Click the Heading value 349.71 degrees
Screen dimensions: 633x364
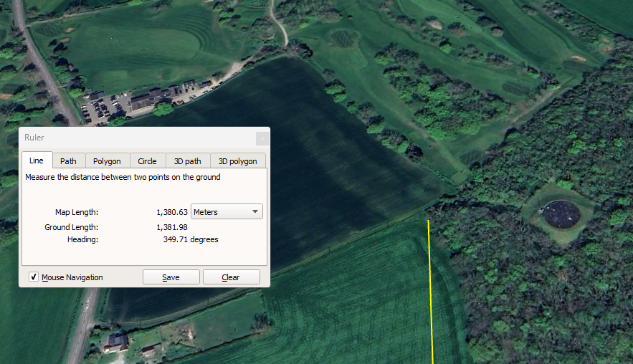191,239
